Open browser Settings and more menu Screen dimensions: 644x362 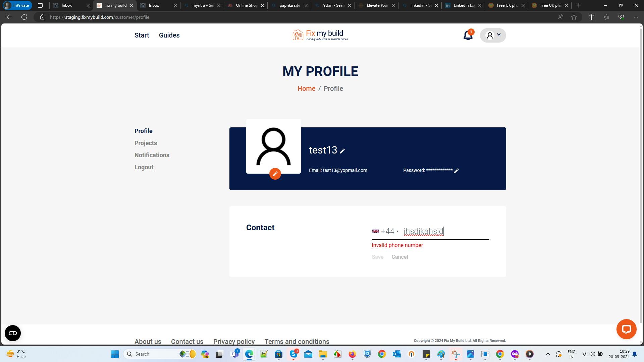[x=636, y=17]
